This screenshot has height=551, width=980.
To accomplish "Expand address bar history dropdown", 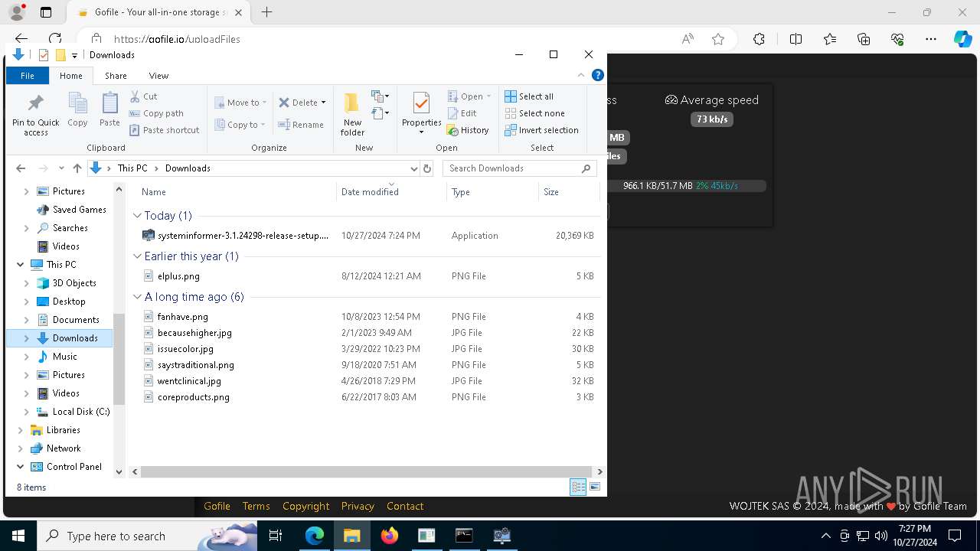I will tap(414, 168).
